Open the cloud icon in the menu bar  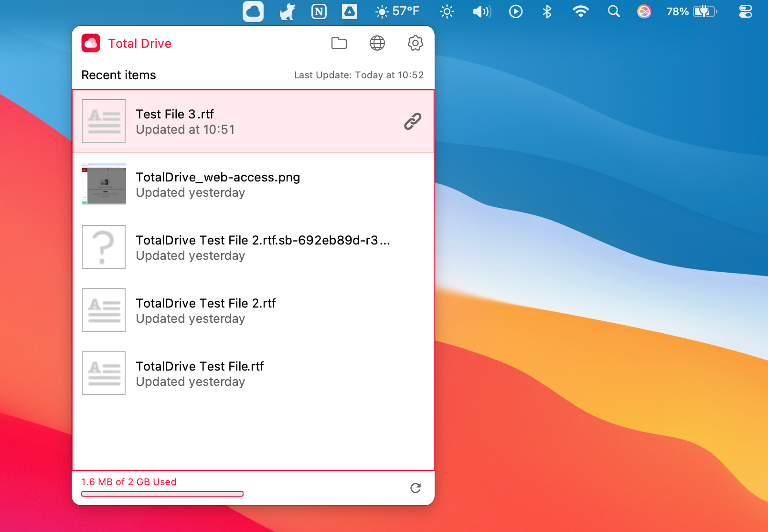(253, 11)
